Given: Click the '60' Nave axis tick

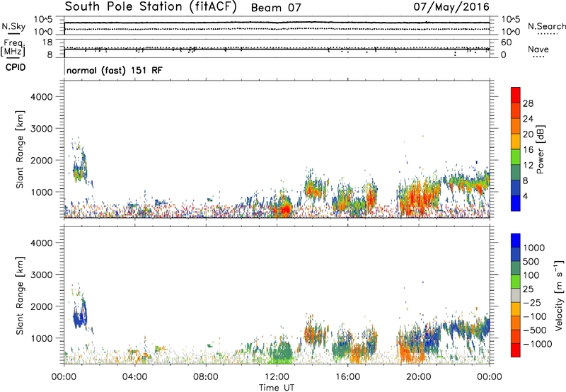Looking at the screenshot, I should pos(507,42).
